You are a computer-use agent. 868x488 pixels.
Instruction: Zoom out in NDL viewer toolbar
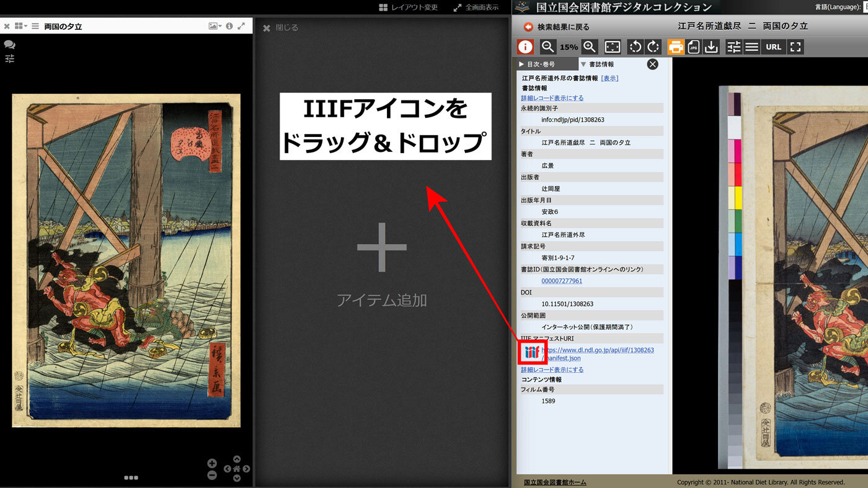pyautogui.click(x=547, y=47)
